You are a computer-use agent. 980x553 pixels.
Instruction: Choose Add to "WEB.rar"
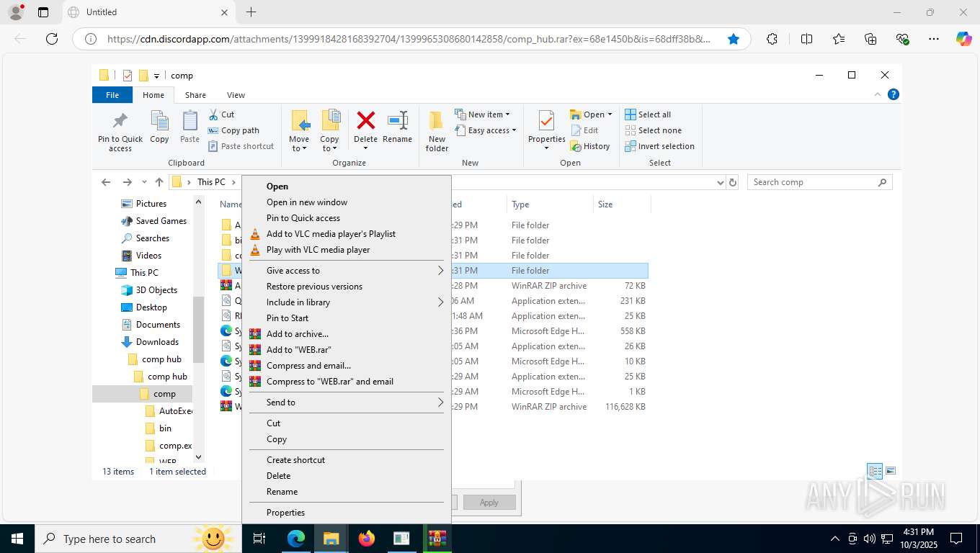click(347, 350)
